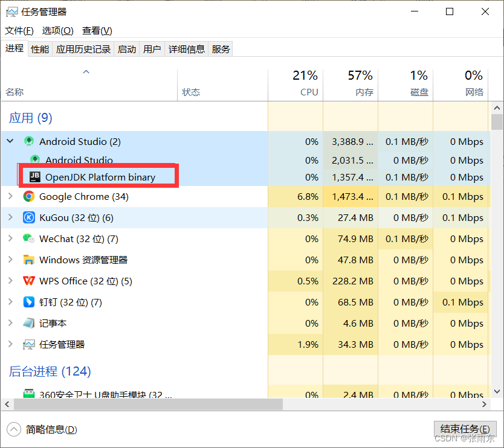Click the horizontal scrollbar thumb

click(x=148, y=404)
